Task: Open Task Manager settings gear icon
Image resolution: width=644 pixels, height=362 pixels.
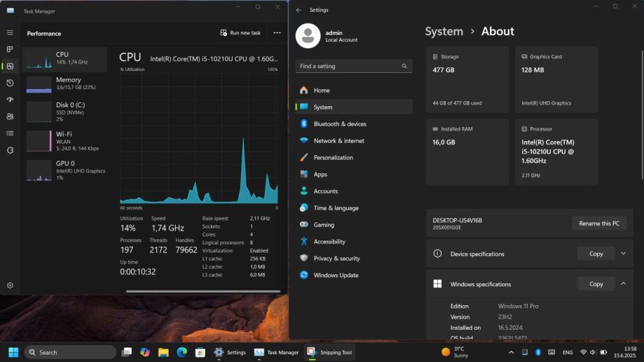Action: point(10,286)
